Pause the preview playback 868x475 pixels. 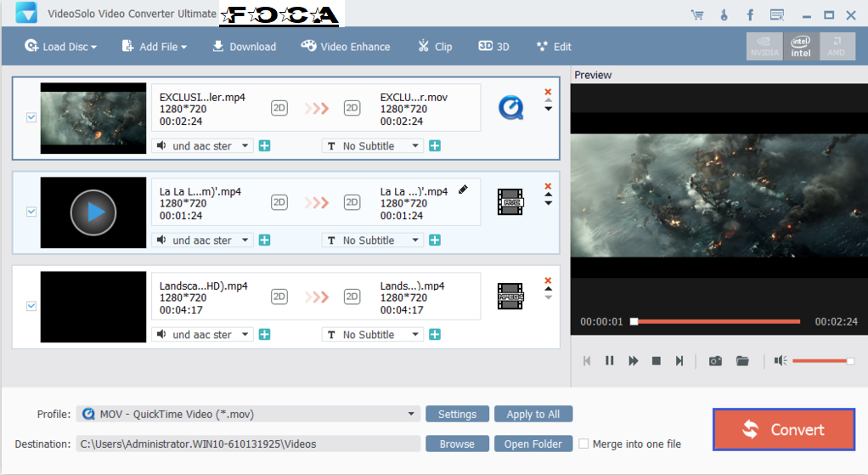pyautogui.click(x=610, y=361)
